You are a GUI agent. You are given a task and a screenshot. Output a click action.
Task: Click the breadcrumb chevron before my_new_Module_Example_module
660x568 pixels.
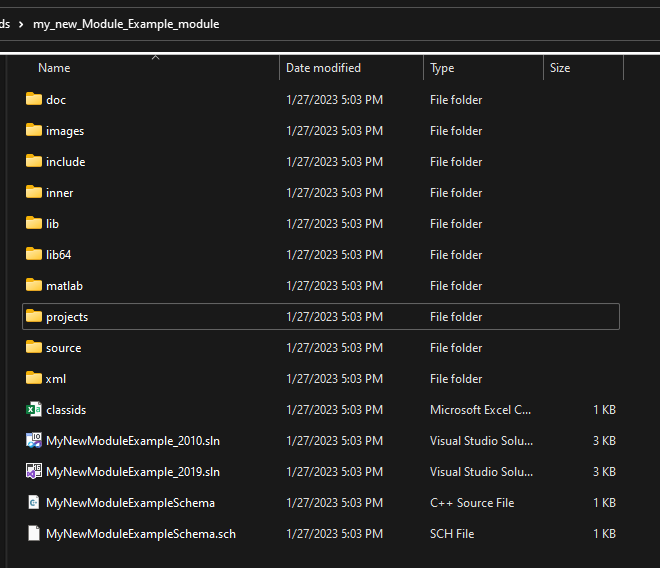click(x=20, y=24)
